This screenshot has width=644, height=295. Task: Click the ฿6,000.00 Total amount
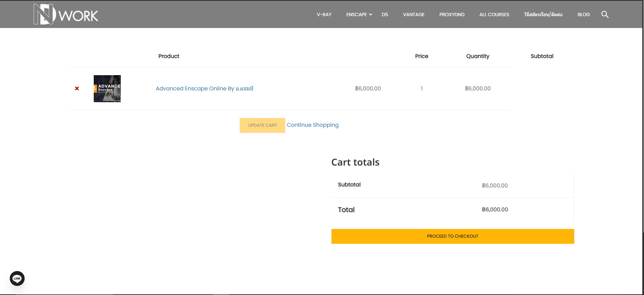(495, 209)
